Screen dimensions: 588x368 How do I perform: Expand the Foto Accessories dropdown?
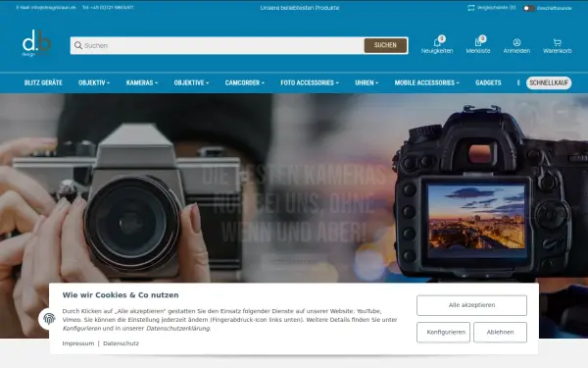tap(310, 82)
